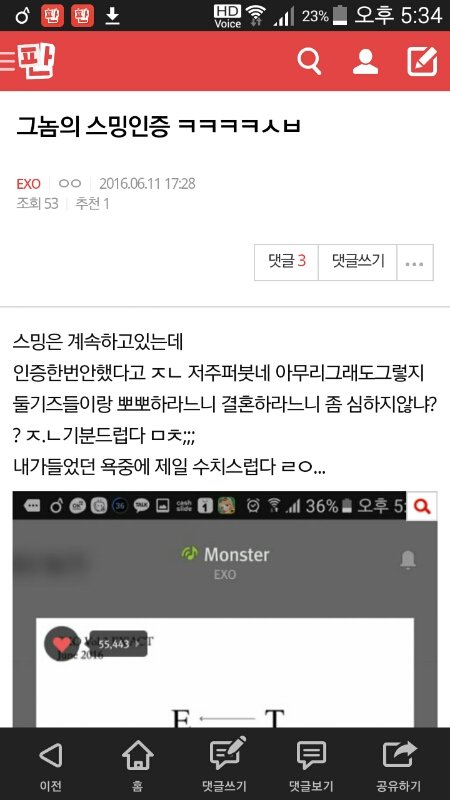Open the embedded Monster screenshot image
The width and height of the screenshot is (450, 800).
coord(225,609)
